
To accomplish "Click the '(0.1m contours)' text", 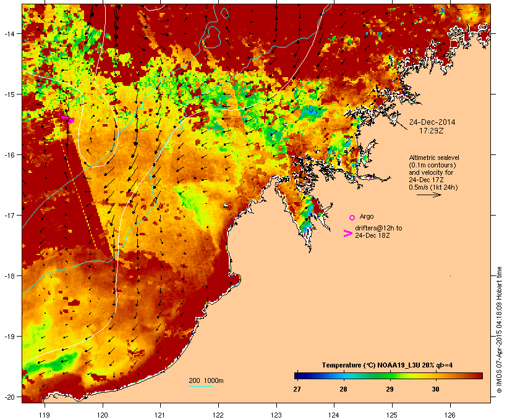I will (x=432, y=165).
